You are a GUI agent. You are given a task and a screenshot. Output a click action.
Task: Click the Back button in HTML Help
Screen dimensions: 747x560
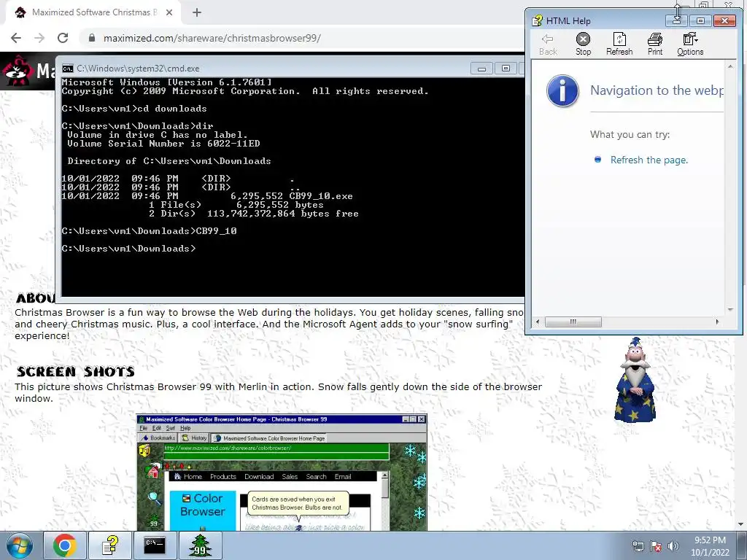point(548,44)
